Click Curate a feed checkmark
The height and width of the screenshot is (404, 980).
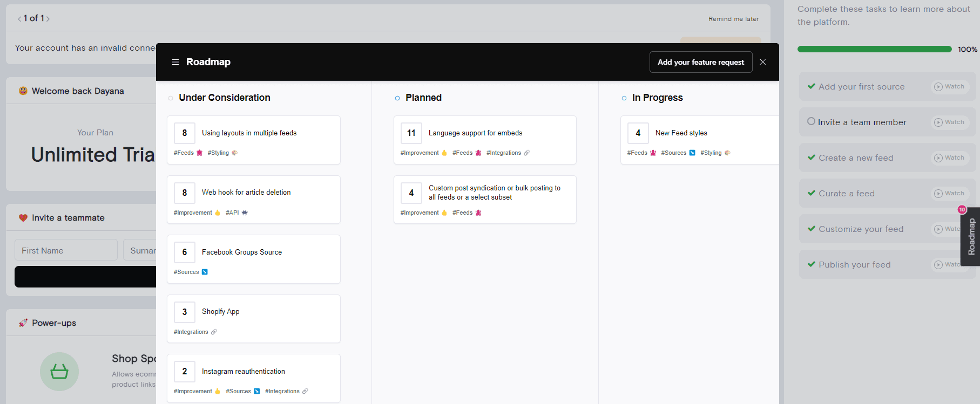tap(812, 193)
